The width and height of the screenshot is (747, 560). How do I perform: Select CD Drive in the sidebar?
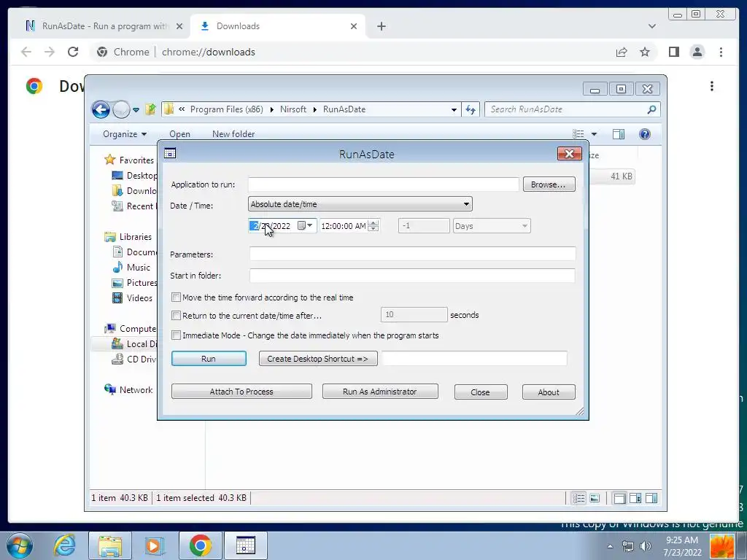click(x=134, y=359)
